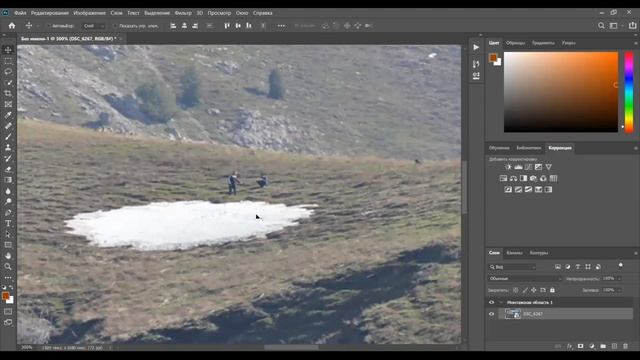Image resolution: width=640 pixels, height=360 pixels.
Task: Toggle lock position
Action: [x=534, y=290]
